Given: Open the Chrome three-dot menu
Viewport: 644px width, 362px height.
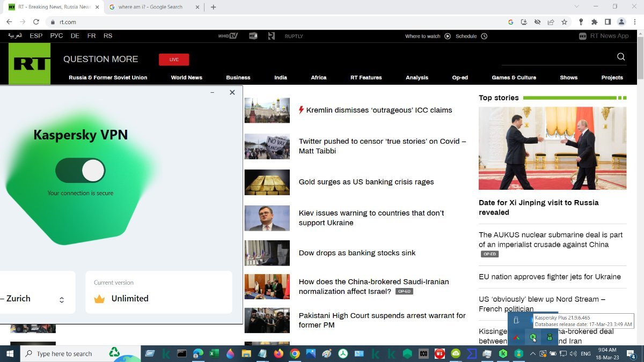Looking at the screenshot, I should pos(635,22).
